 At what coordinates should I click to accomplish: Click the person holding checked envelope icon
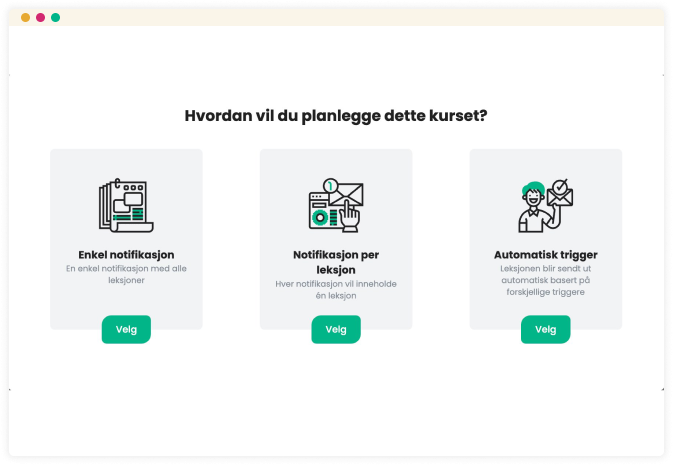point(546,206)
